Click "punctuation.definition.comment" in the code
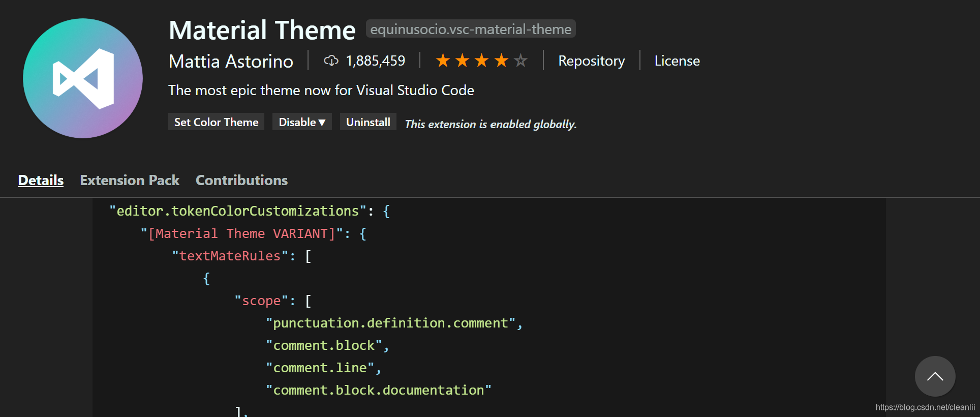 click(x=390, y=323)
